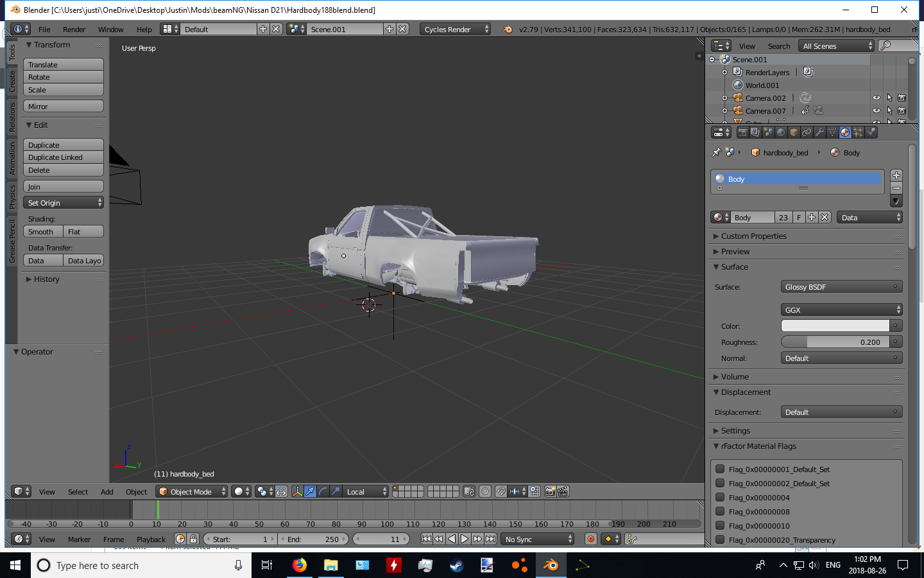
Task: Click the Blender taskbar icon
Action: 551,565
